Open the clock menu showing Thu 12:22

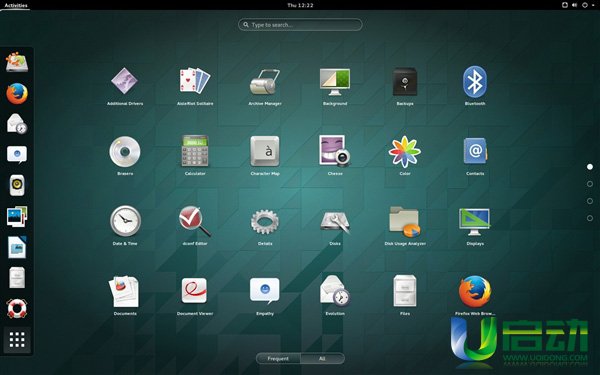(300, 5)
